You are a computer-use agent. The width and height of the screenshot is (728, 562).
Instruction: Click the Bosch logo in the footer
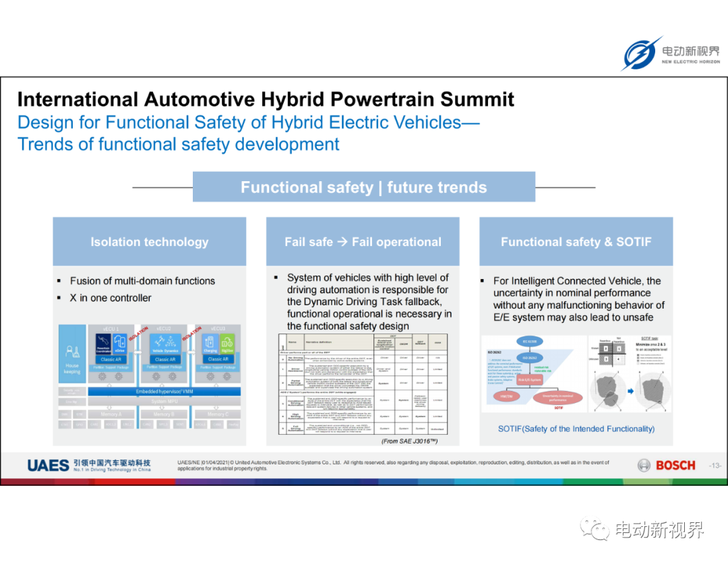point(667,465)
